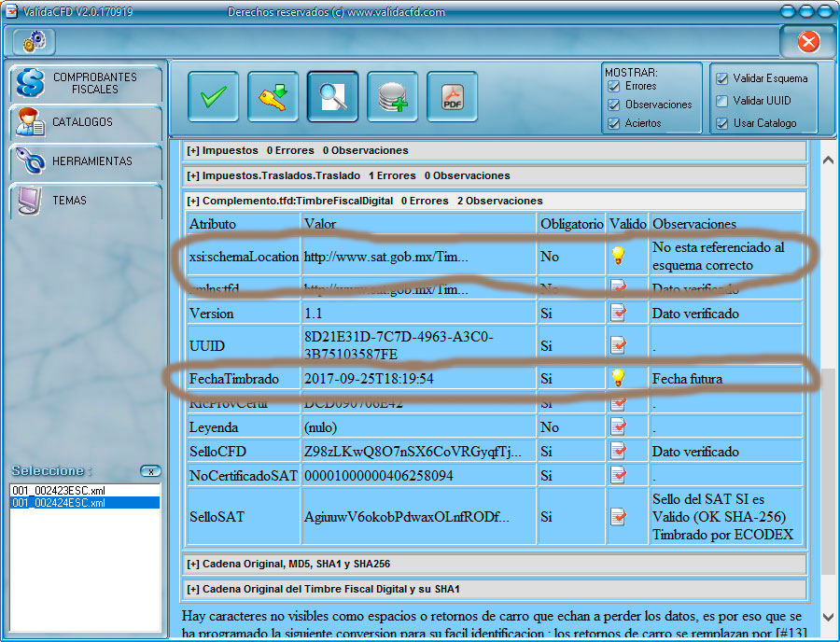Viewport: 840px width, 642px height.
Task: Click the scroll down arrow of results panel
Action: (x=828, y=617)
